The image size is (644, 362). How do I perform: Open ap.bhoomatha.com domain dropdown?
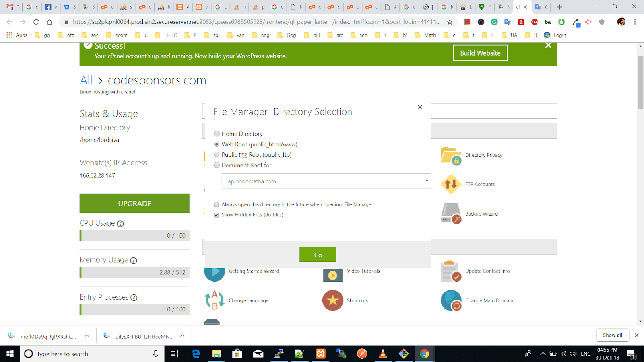tap(326, 181)
